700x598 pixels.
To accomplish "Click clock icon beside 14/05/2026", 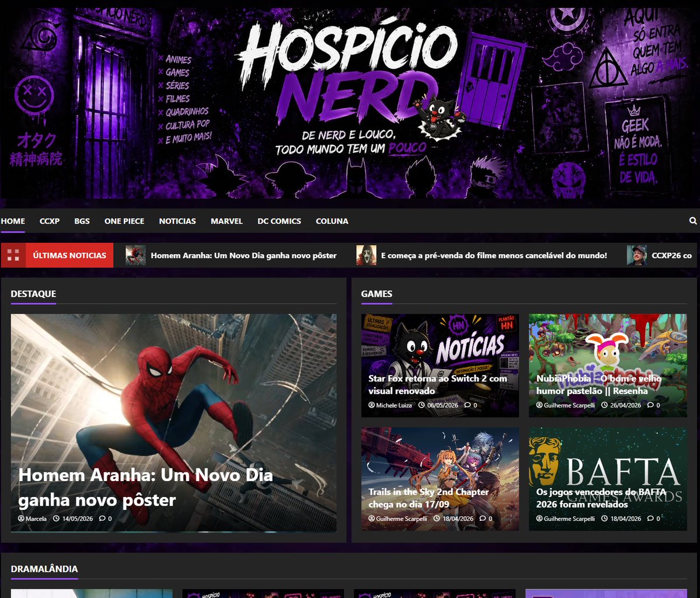I will pos(56,519).
